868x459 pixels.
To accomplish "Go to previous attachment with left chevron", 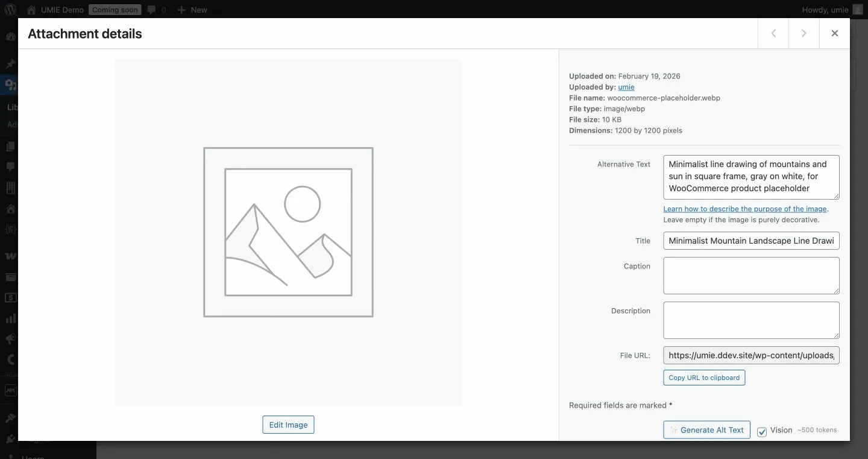I will pos(773,33).
